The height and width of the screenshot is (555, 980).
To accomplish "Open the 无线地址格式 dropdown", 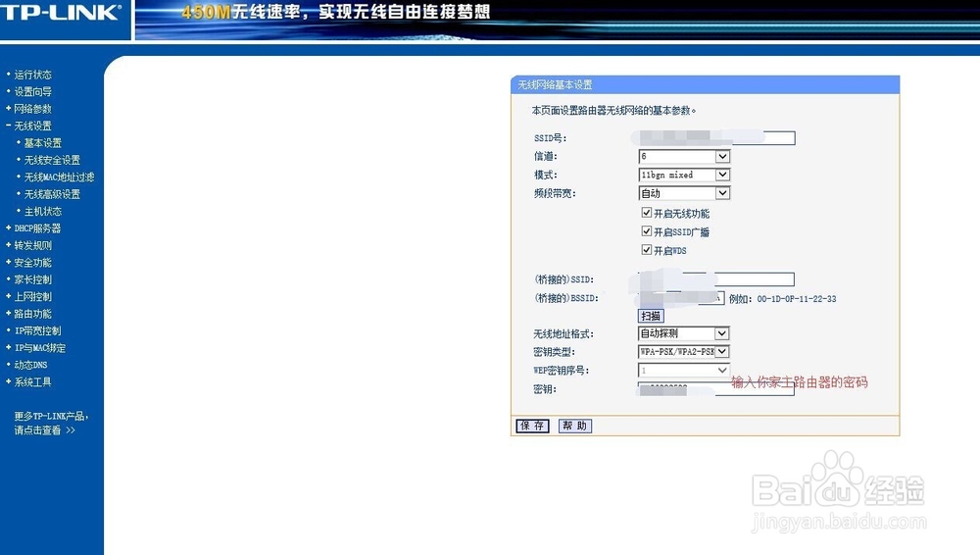I will (684, 333).
